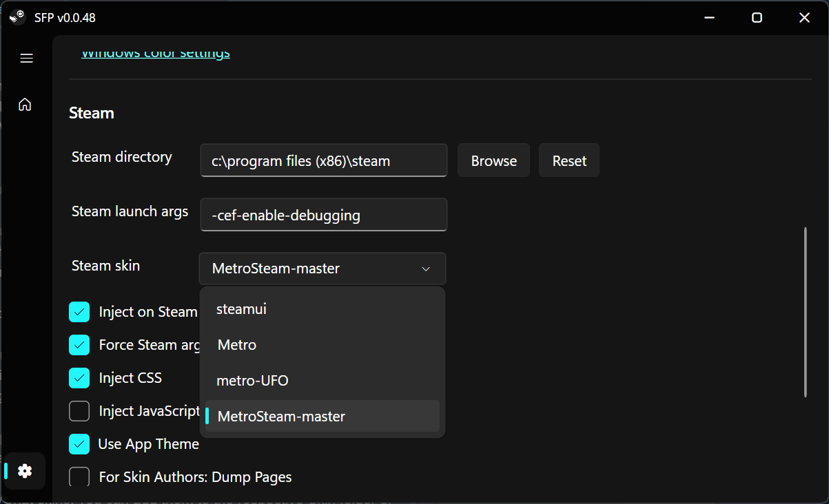Open the Windows color settings link
Screen dimensions: 829x504
click(156, 54)
